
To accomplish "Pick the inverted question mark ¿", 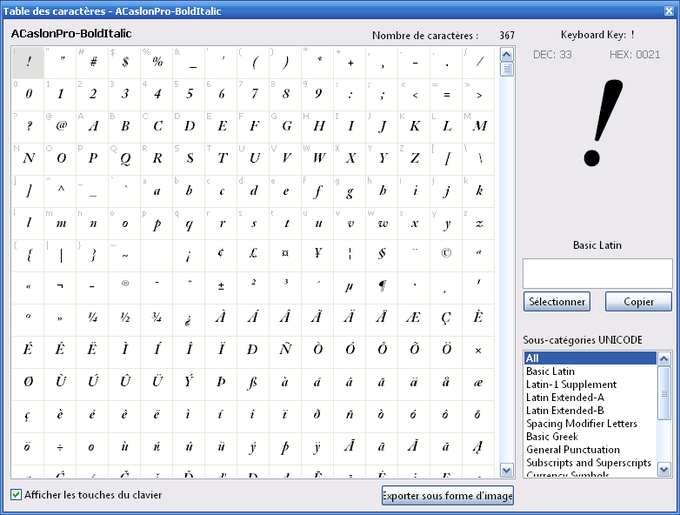I will pos(189,319).
